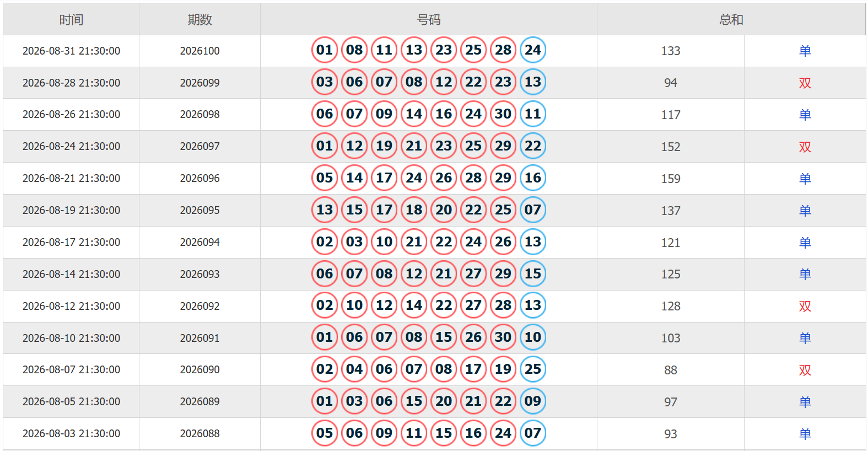Click the 总和 column header
Screen dimensions: 868x451
pyautogui.click(x=731, y=19)
